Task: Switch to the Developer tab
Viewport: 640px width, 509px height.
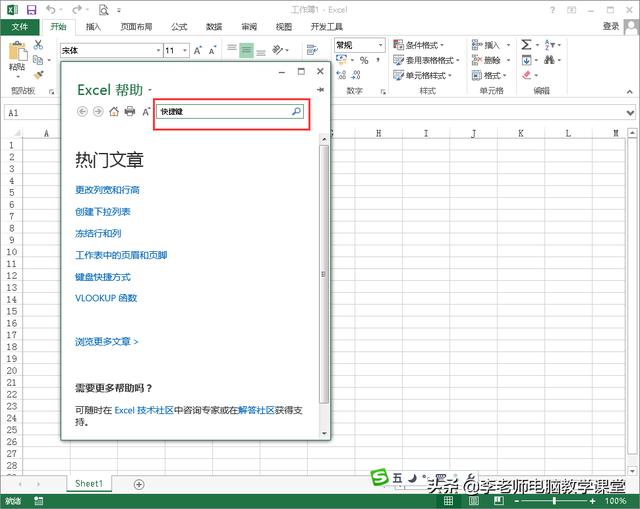Action: (327, 27)
